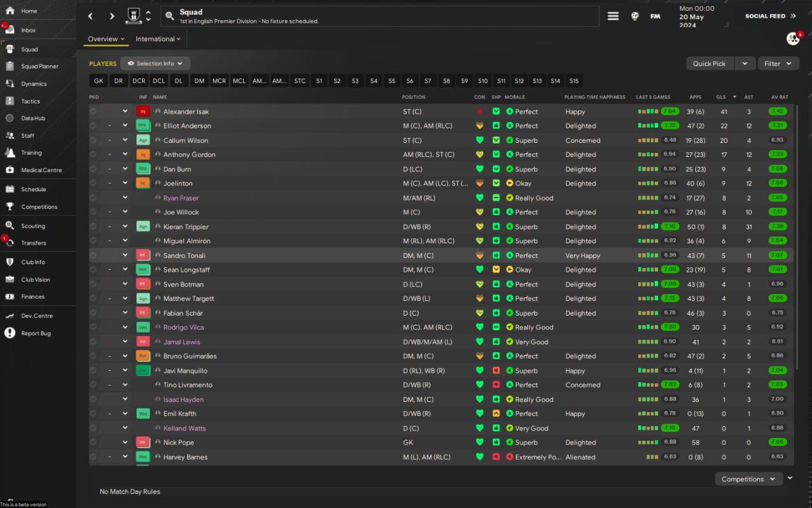Click the Quick Pick button
The image size is (812, 508).
709,63
